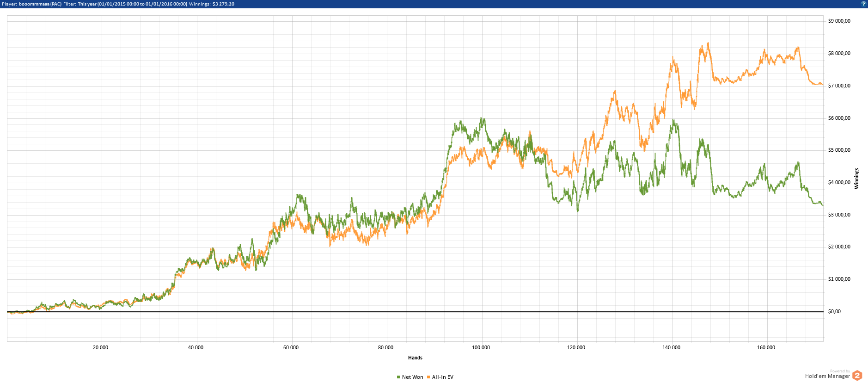Click the orange Hold'em Manager 2 logo
The image size is (868, 383).
click(857, 376)
